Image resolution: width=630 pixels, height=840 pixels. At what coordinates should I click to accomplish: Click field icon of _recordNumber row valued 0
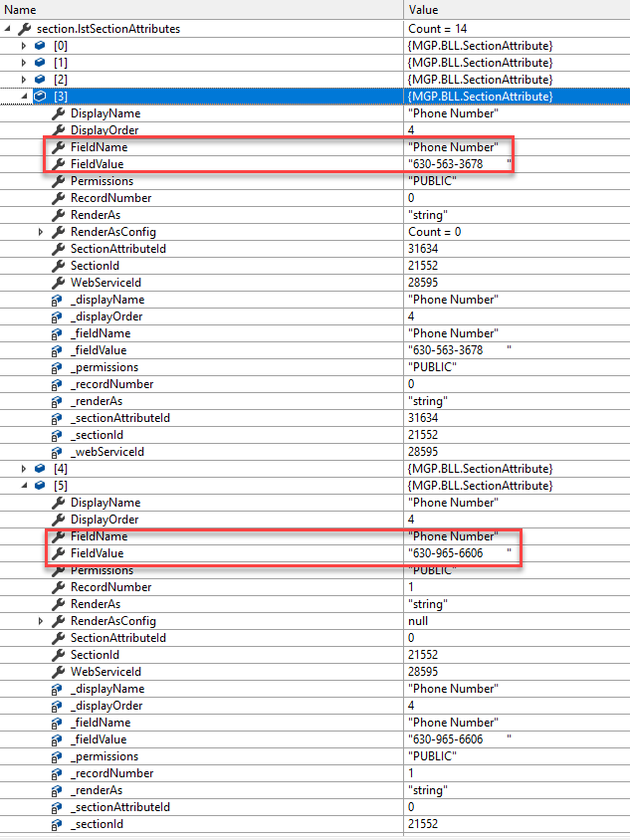[57, 384]
